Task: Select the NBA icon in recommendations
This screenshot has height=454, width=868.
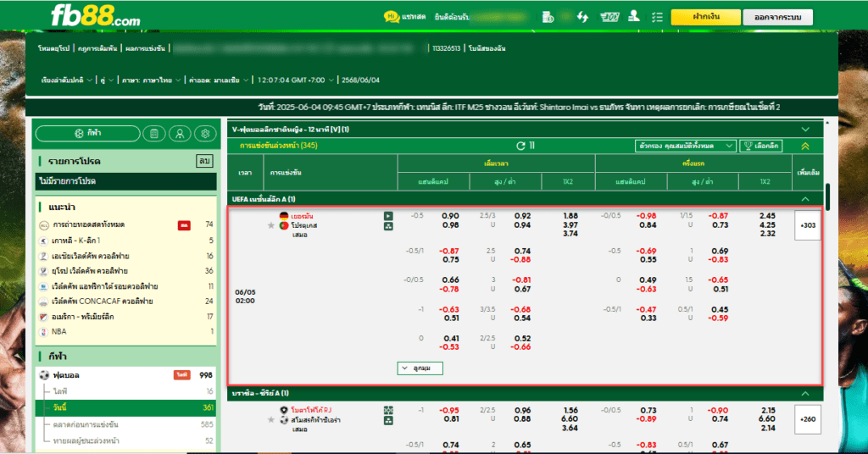Action: click(44, 332)
